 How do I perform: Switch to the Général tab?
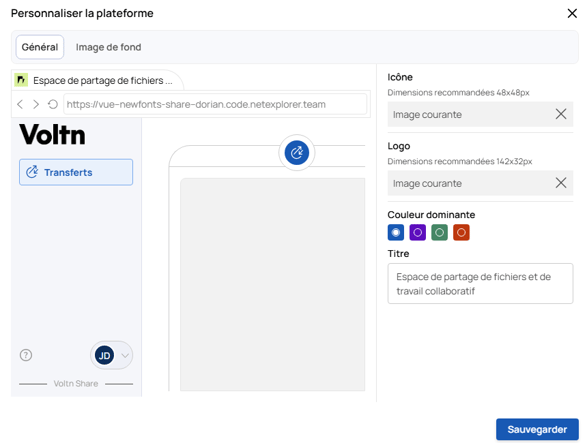[40, 47]
